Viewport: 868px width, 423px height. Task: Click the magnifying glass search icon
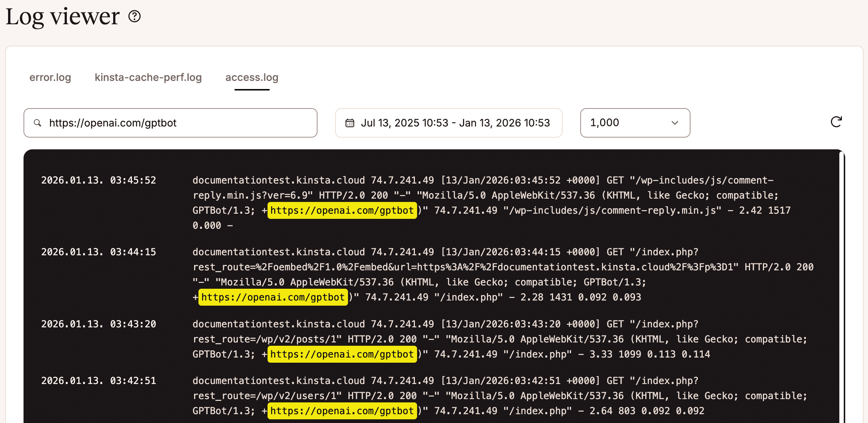[x=37, y=122]
